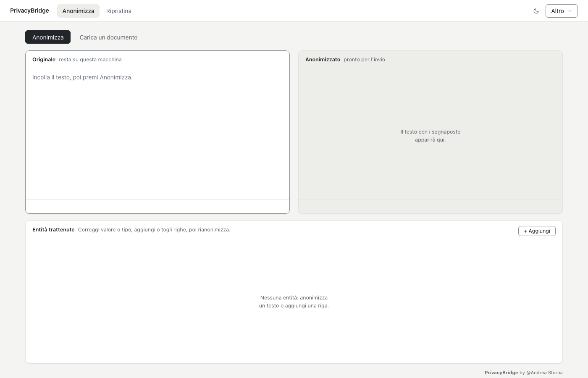Click the PrivacyBridge logo in header

(29, 10)
